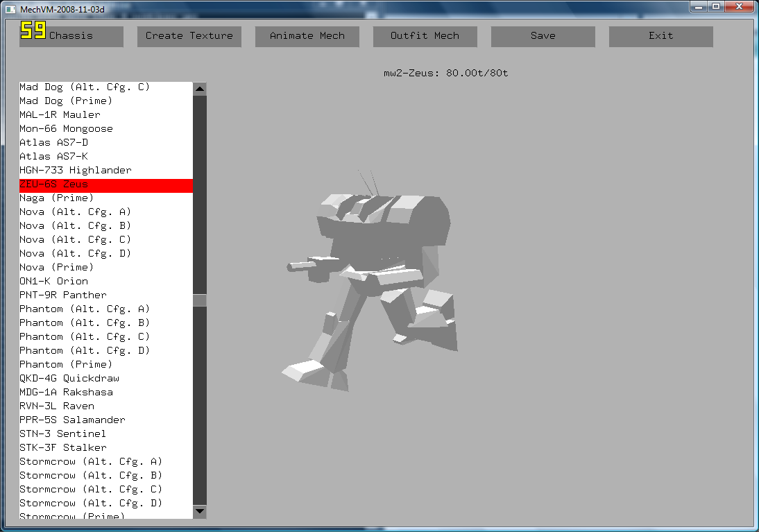Screen dimensions: 759x532
Task: Click the Exit button
Action: [660, 36]
